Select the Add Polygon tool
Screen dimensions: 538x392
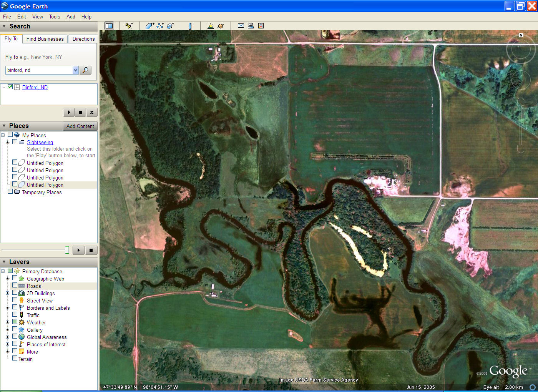(150, 26)
